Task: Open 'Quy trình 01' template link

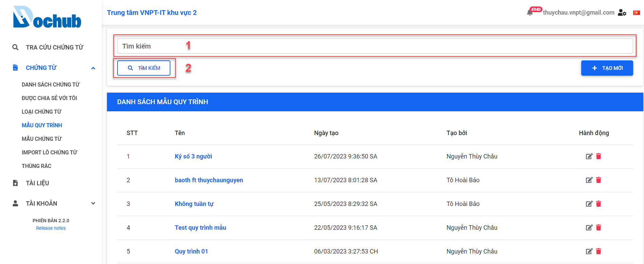Action: pos(191,251)
